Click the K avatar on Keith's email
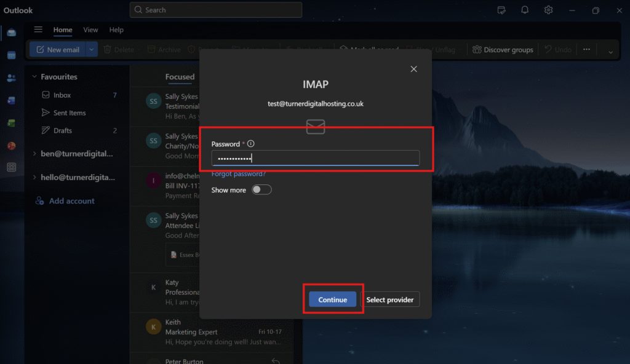 (153, 326)
